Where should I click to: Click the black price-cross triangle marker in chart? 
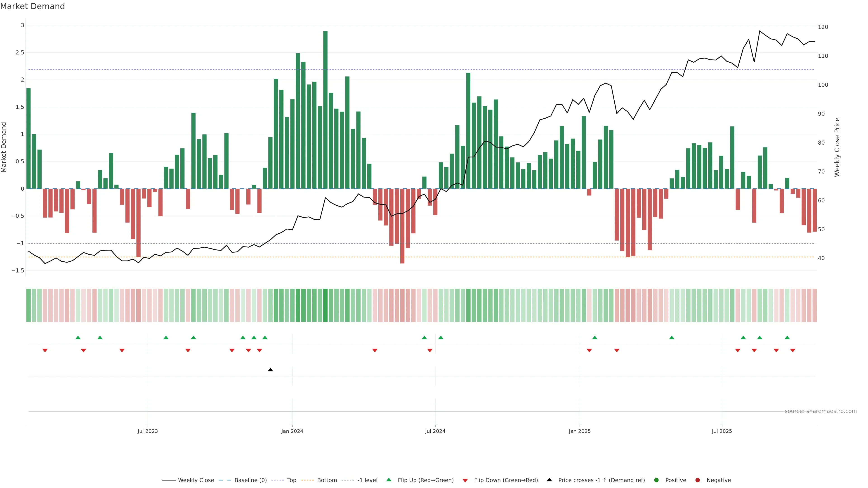pos(270,370)
